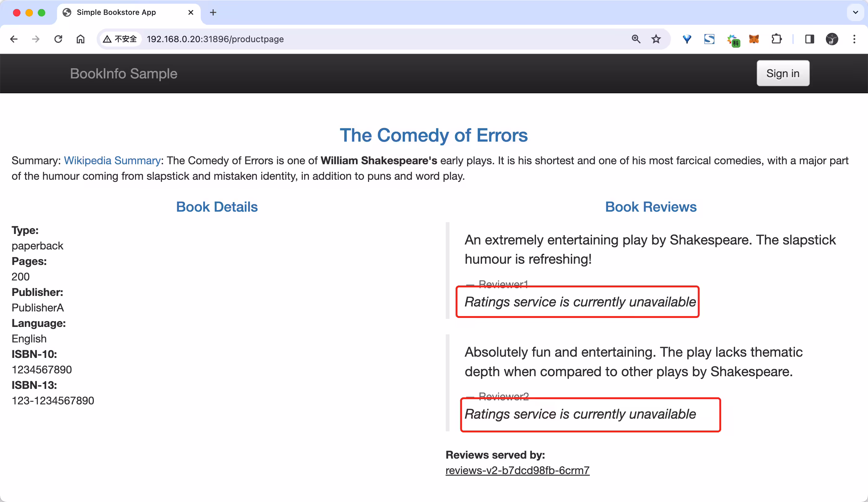Expand the tab search dropdown arrow

coord(855,12)
